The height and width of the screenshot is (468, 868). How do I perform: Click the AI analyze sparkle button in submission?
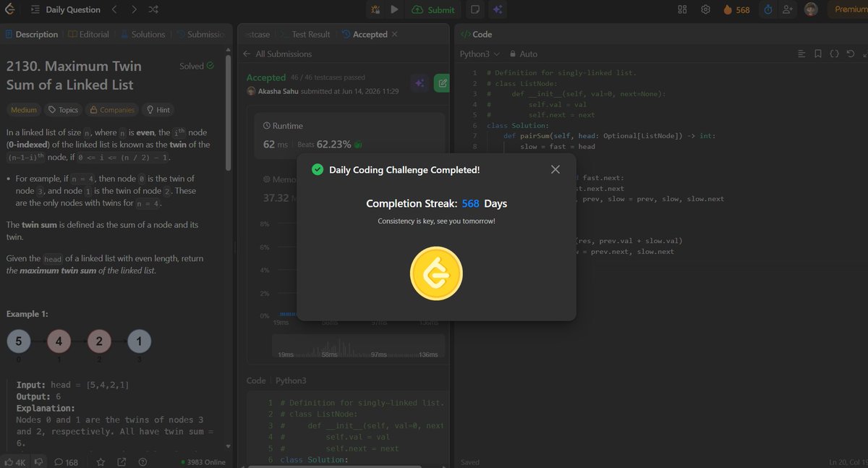[x=419, y=83]
